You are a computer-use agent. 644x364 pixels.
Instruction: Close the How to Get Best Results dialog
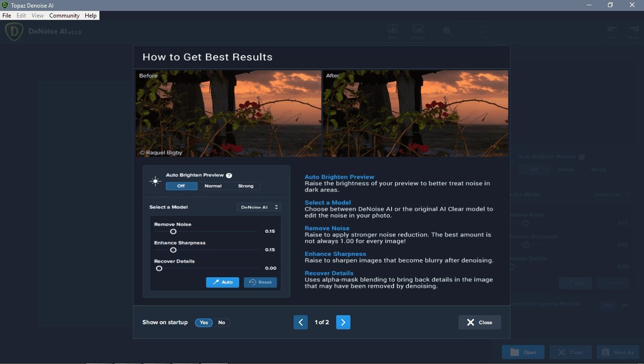click(480, 322)
